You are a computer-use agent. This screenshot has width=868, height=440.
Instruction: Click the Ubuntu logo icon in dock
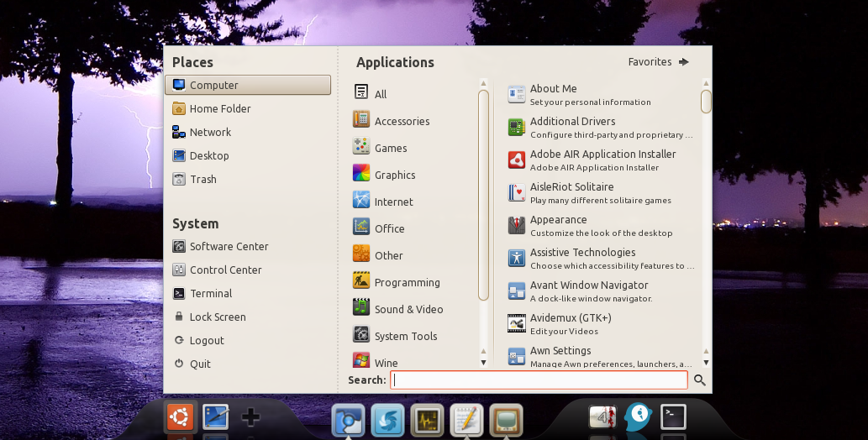point(180,416)
